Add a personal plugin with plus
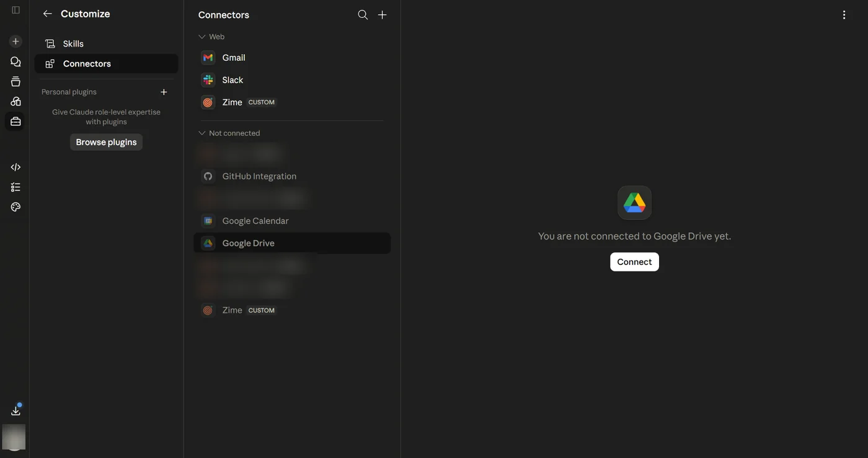This screenshot has height=458, width=868. [x=164, y=92]
